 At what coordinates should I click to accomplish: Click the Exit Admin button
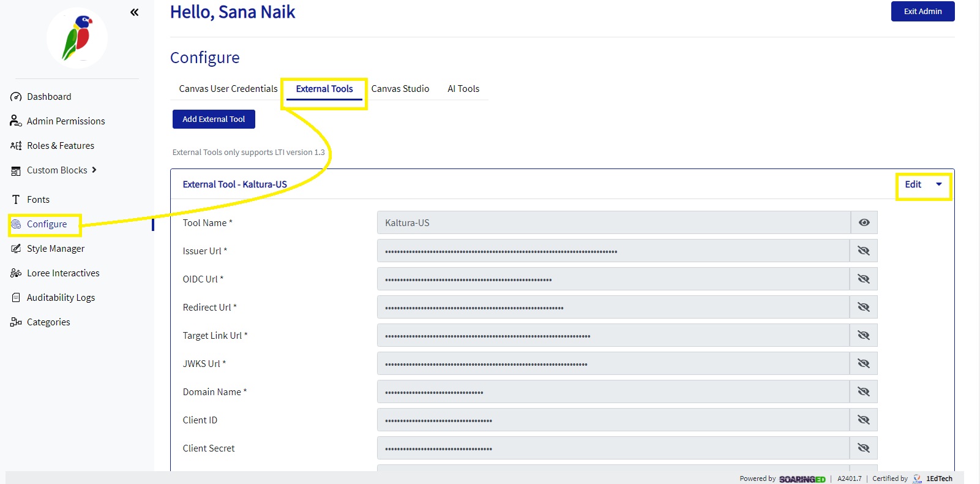[x=922, y=11]
